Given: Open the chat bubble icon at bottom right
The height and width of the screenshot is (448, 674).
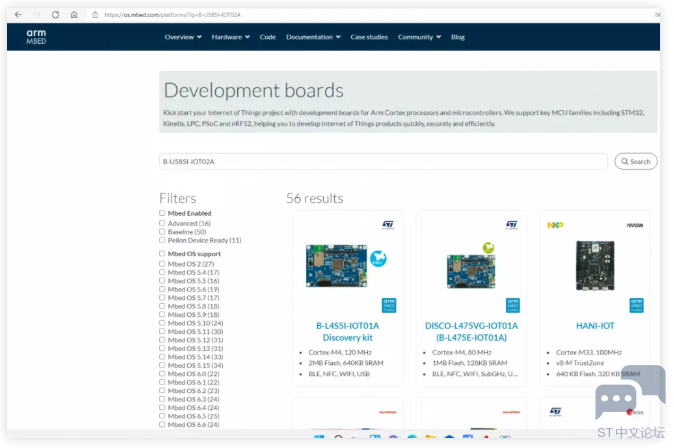Looking at the screenshot, I should click(630, 392).
